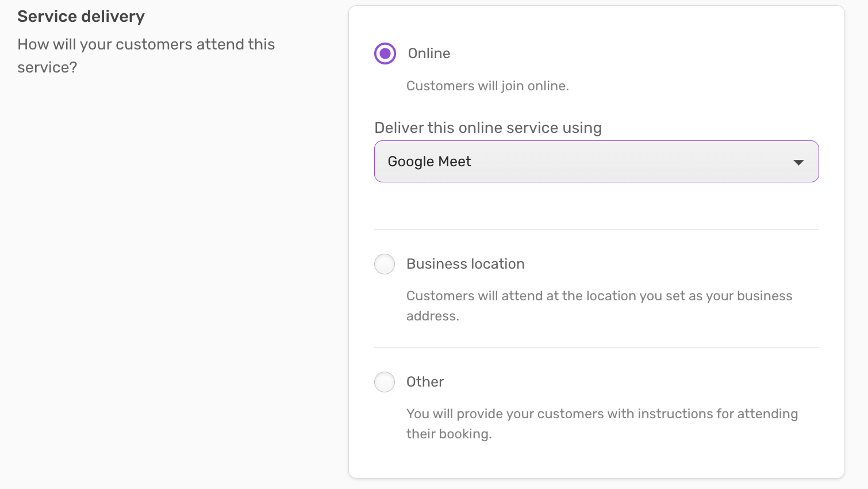Open the Google Meet delivery dropdown
868x489 pixels.
596,162
